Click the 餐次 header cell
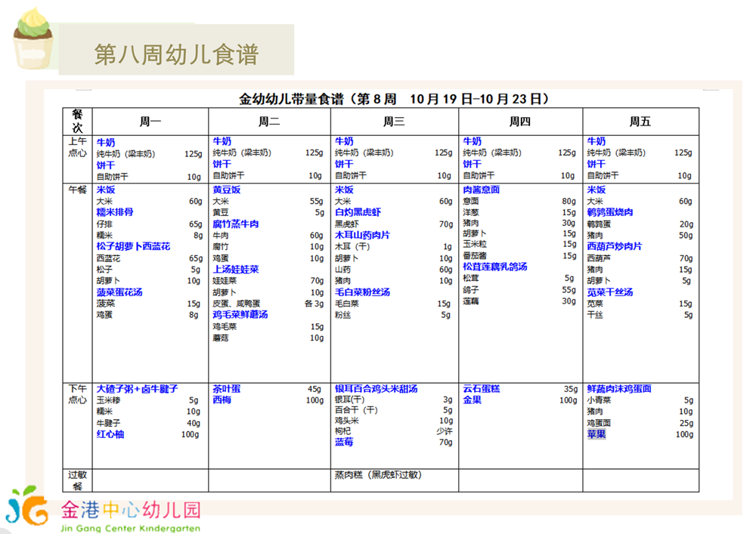Image resolution: width=756 pixels, height=534 pixels. 77,122
